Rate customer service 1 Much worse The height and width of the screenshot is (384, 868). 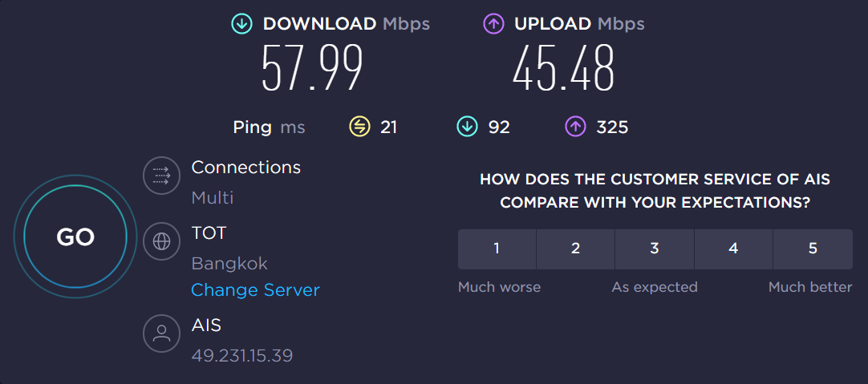click(497, 249)
